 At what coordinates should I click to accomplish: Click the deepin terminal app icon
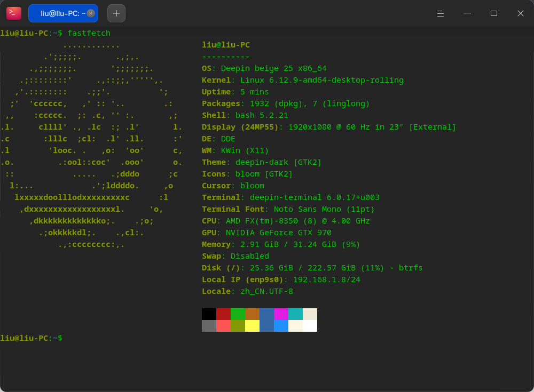click(14, 13)
